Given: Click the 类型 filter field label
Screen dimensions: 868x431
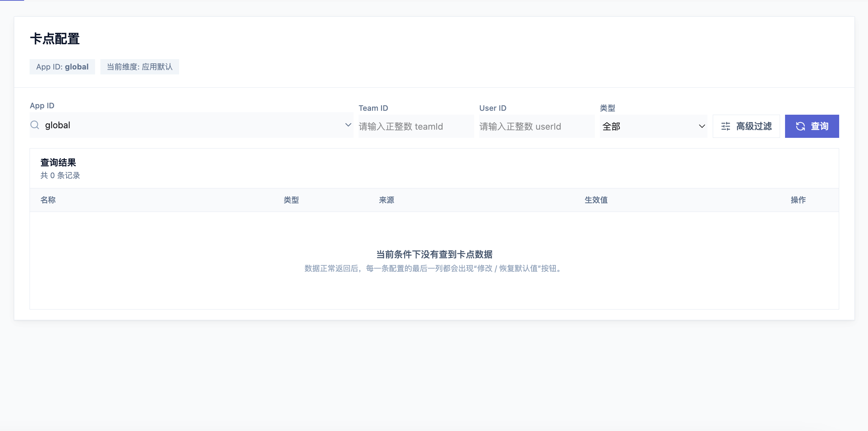Looking at the screenshot, I should pyautogui.click(x=607, y=108).
